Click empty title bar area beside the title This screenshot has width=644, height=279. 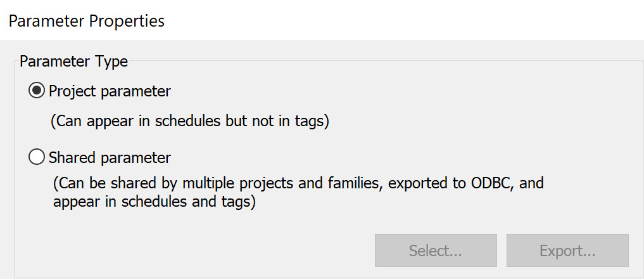pyautogui.click(x=405, y=21)
